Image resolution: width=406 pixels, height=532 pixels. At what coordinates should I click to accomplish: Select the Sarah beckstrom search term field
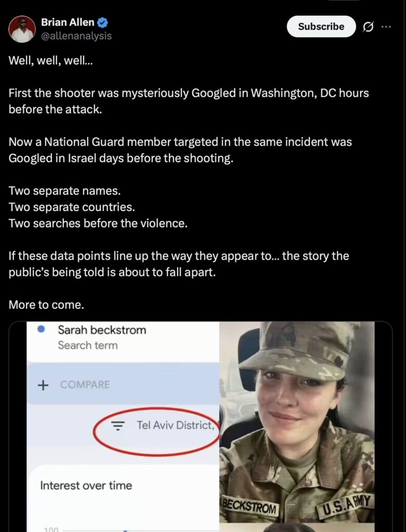coord(102,337)
